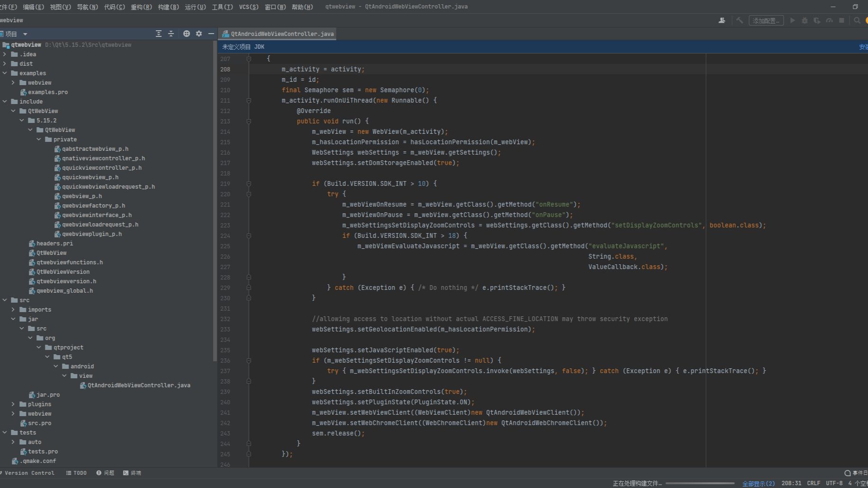Open the 视图(V) menu
Viewport: 868px width, 488px height.
coord(60,7)
